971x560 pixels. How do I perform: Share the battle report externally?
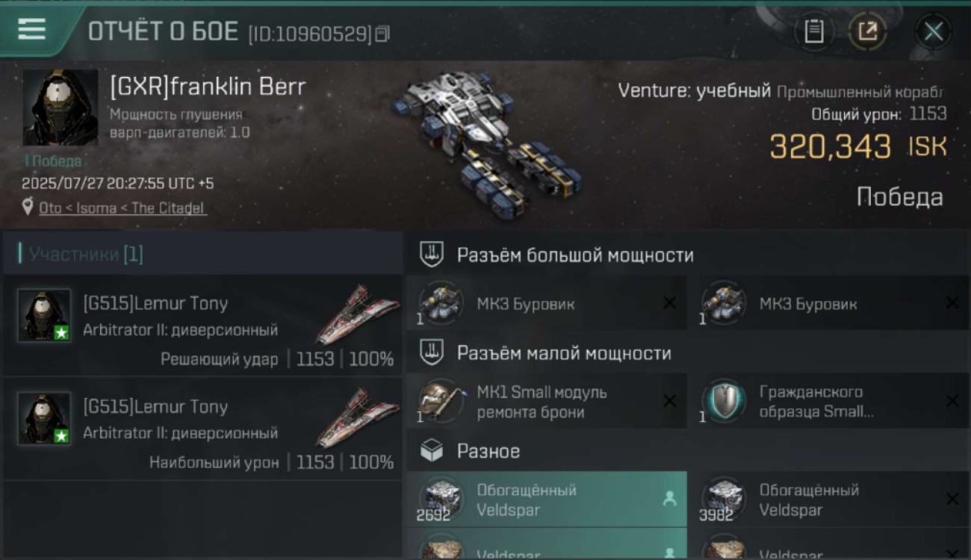click(x=867, y=31)
